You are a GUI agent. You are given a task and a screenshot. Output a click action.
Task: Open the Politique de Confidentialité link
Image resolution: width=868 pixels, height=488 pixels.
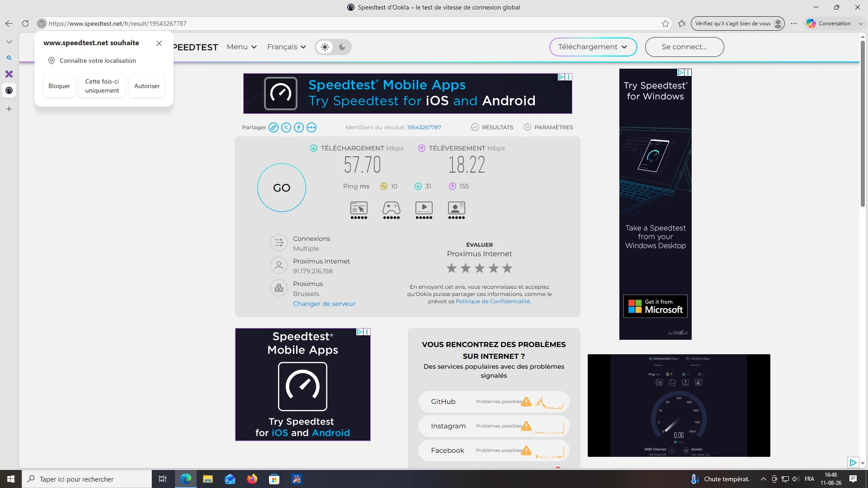[493, 301]
